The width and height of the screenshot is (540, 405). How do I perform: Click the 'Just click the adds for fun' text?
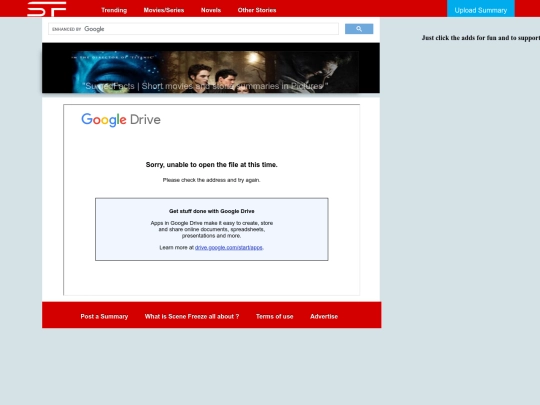click(481, 38)
